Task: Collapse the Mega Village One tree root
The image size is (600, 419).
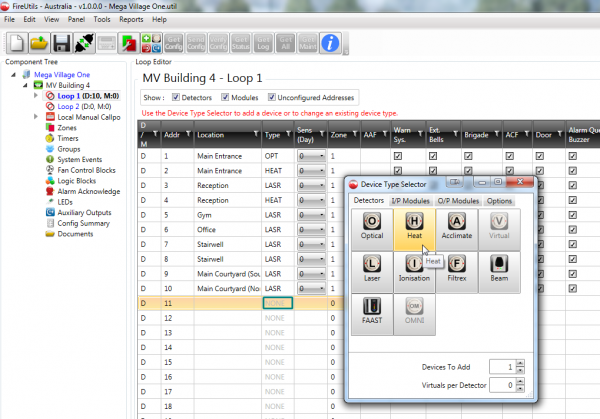Action: [11, 74]
